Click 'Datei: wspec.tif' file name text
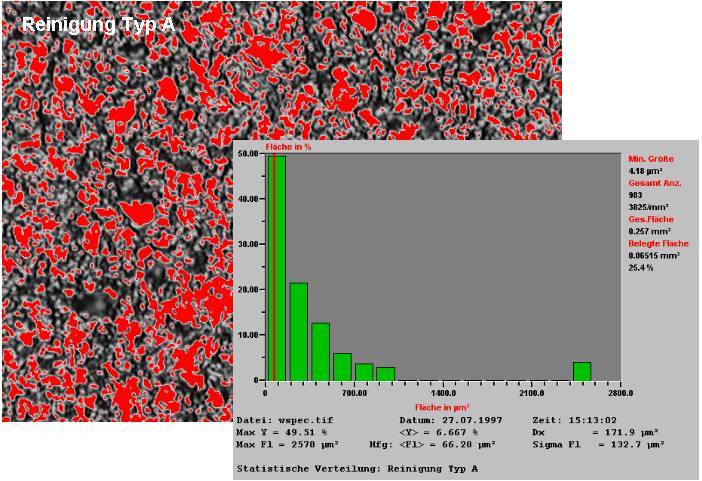The width and height of the screenshot is (702, 481). pos(285,421)
